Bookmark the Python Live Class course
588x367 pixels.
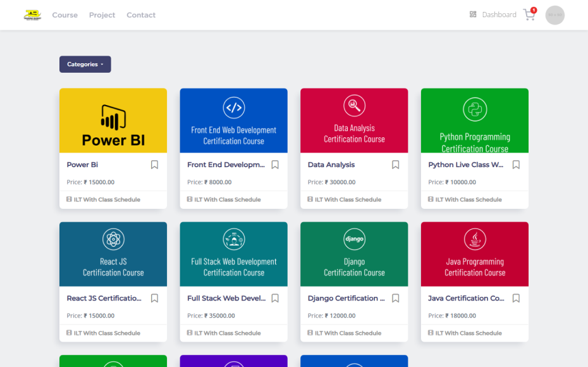(x=516, y=165)
